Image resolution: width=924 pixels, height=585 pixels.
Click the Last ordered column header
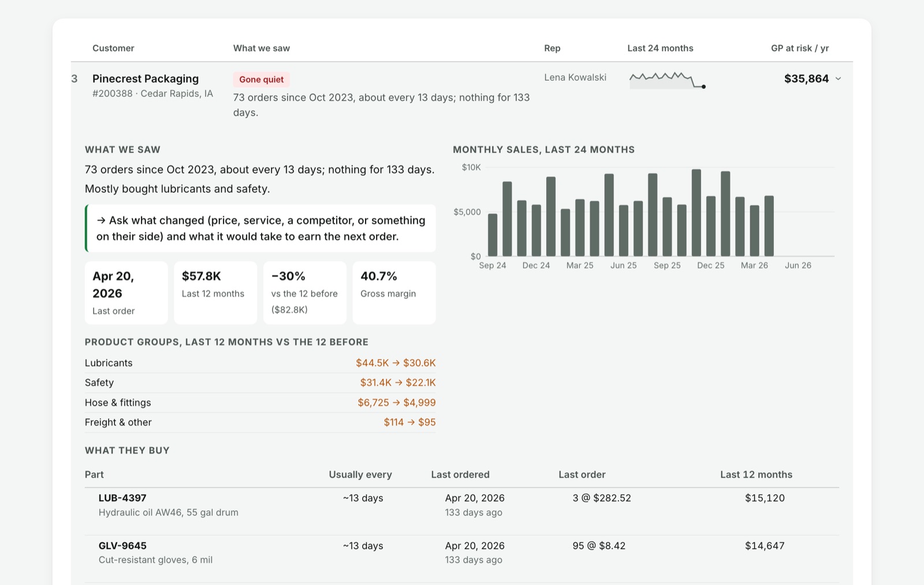460,475
